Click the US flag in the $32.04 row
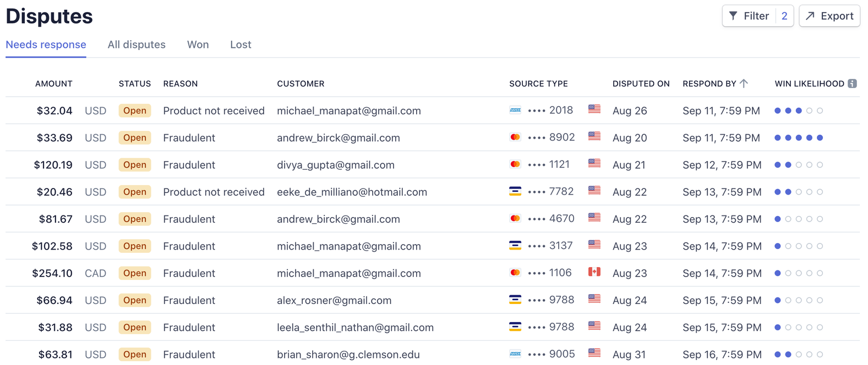The image size is (868, 365). [x=594, y=109]
